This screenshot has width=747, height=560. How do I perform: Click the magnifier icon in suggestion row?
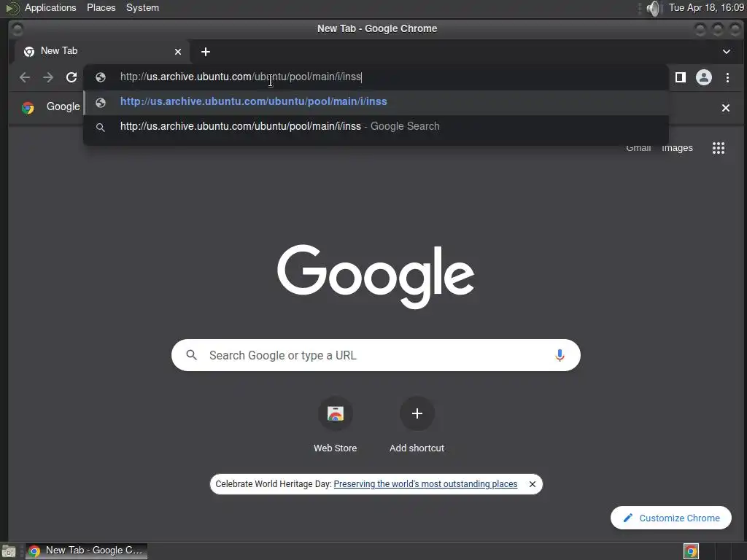[x=101, y=127]
